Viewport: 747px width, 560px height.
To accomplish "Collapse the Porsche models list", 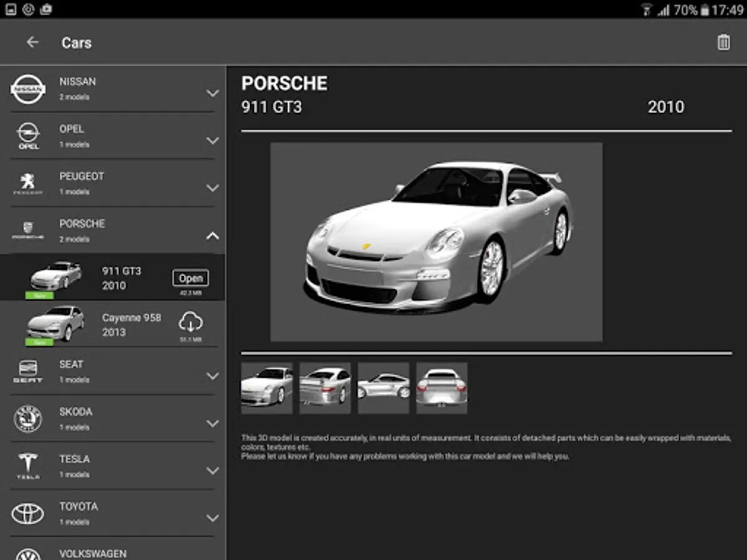I will pos(212,235).
